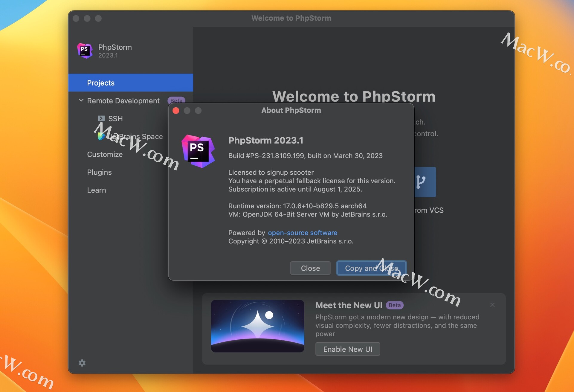Open Remote Development section
Screen dimensions: 574x392
123,101
